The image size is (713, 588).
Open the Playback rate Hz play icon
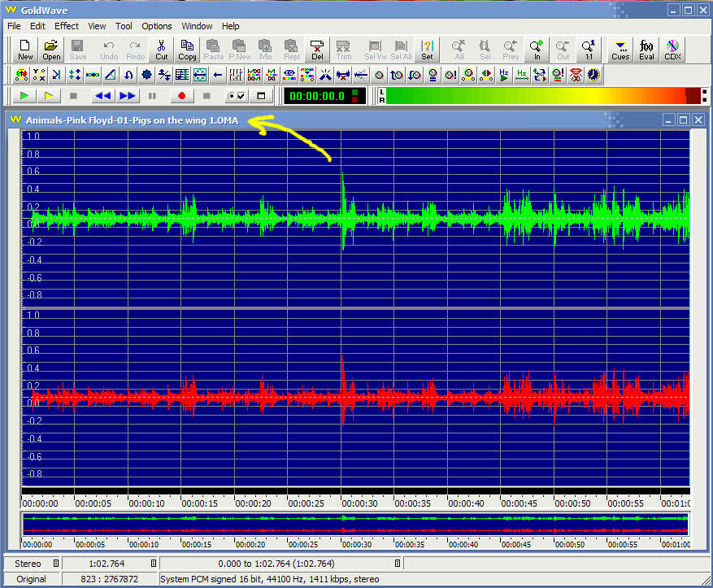tap(504, 75)
